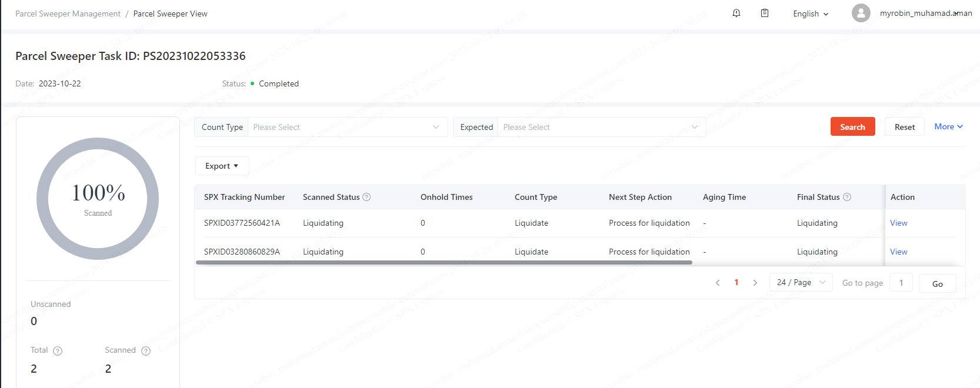Viewport: 980px width, 388px height.
Task: Open the clipboard task list icon
Action: click(x=764, y=13)
